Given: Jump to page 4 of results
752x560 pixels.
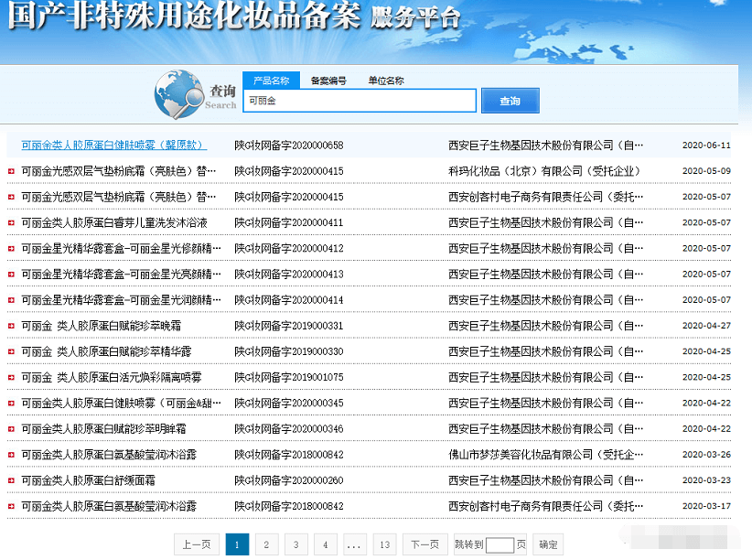Looking at the screenshot, I should [325, 545].
